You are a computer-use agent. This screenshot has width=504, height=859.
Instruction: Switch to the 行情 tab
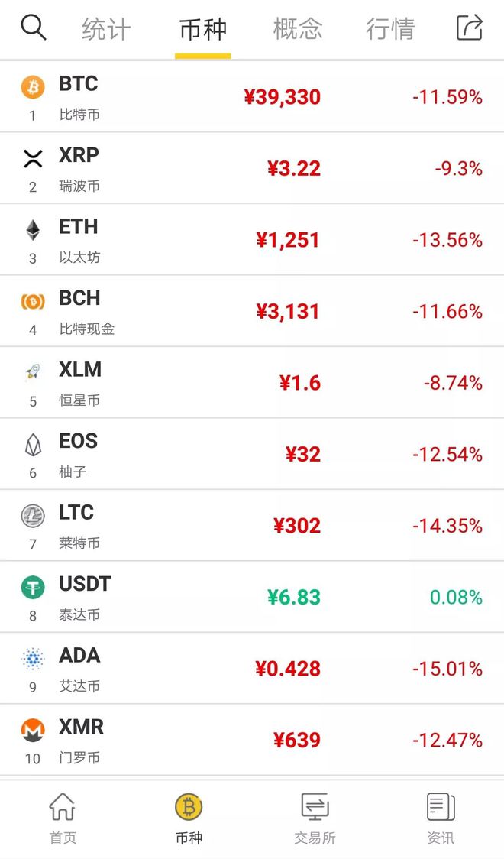tap(390, 29)
